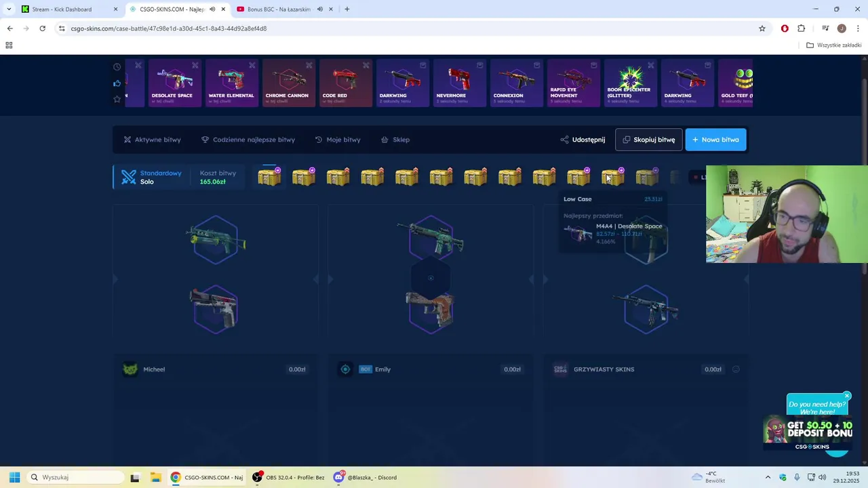Open the Windows Start menu

tap(14, 477)
